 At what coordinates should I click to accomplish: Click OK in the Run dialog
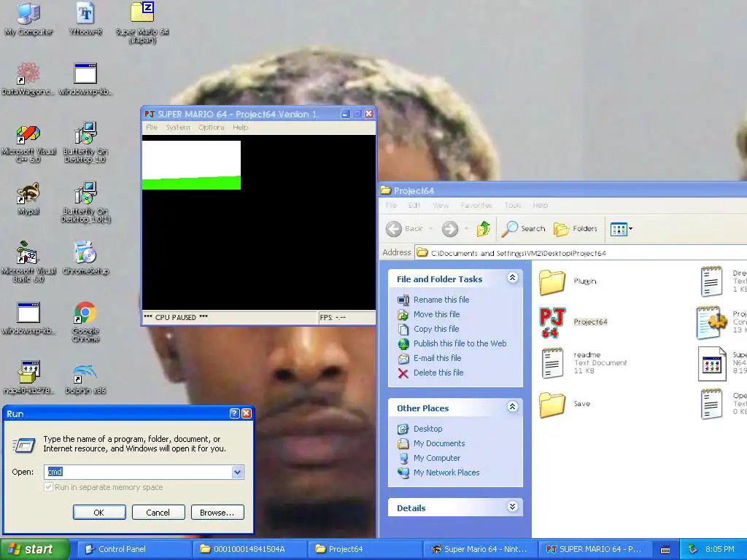coord(99,513)
